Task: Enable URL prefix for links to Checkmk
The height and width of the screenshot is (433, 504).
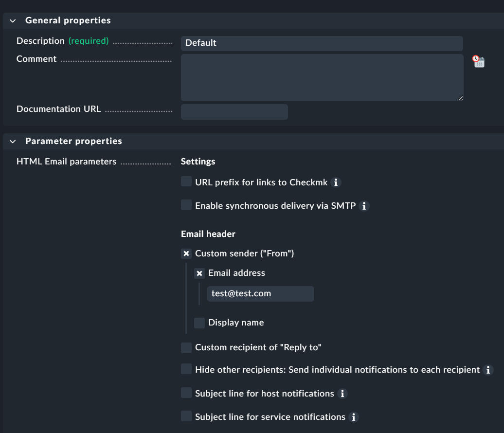Action: tap(186, 182)
